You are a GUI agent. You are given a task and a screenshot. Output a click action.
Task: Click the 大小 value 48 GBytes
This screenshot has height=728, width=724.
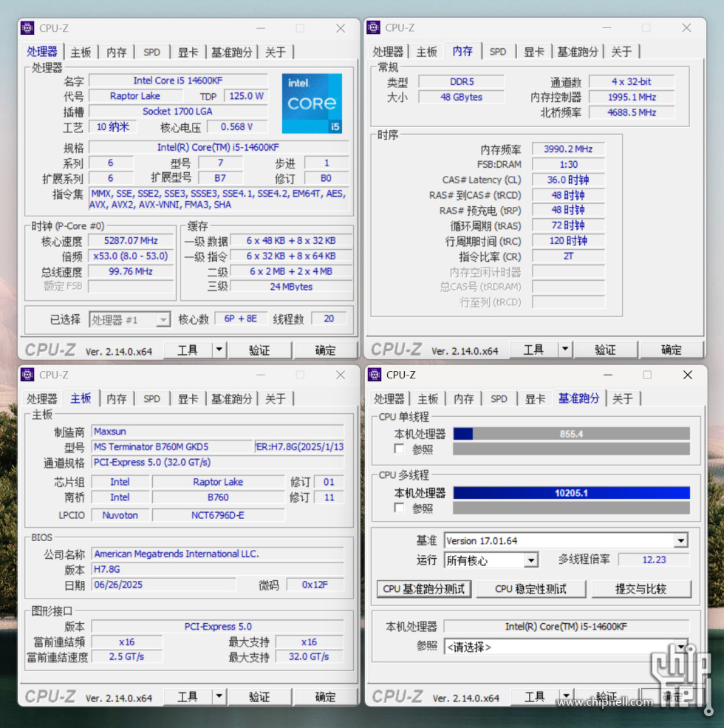[x=461, y=97]
